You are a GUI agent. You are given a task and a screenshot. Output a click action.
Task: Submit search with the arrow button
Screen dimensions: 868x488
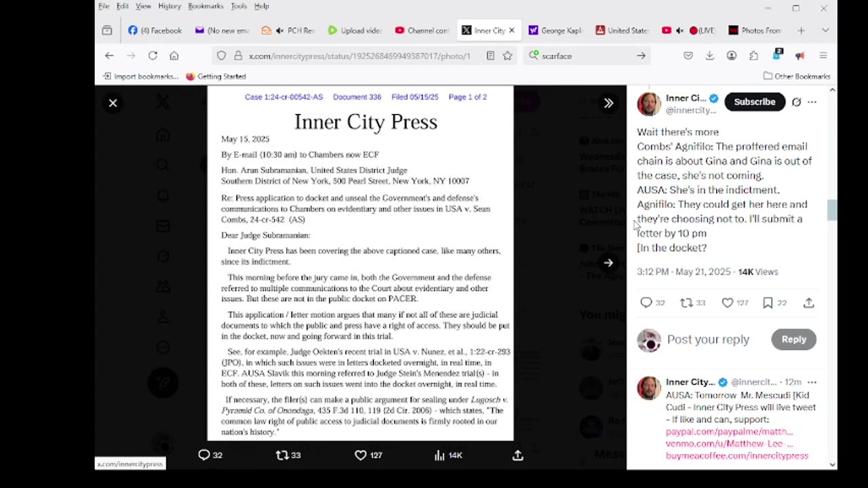[641, 56]
